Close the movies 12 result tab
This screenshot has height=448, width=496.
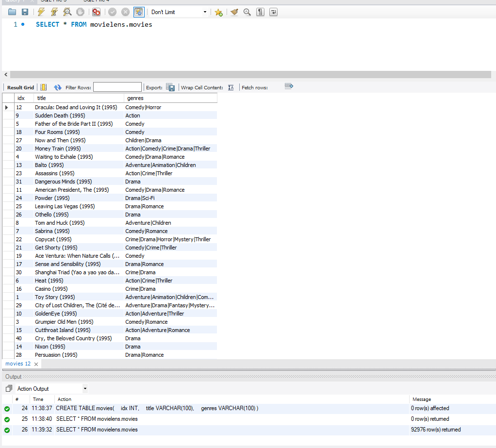click(36, 364)
